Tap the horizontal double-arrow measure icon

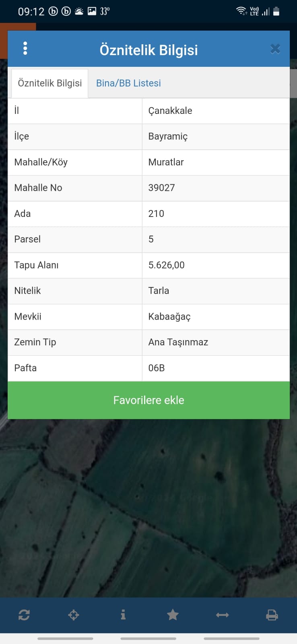click(x=222, y=615)
